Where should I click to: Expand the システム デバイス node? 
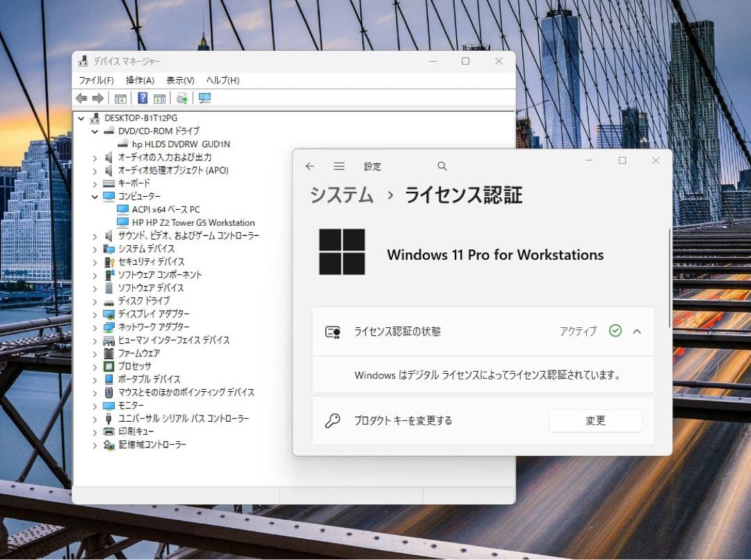[x=95, y=249]
